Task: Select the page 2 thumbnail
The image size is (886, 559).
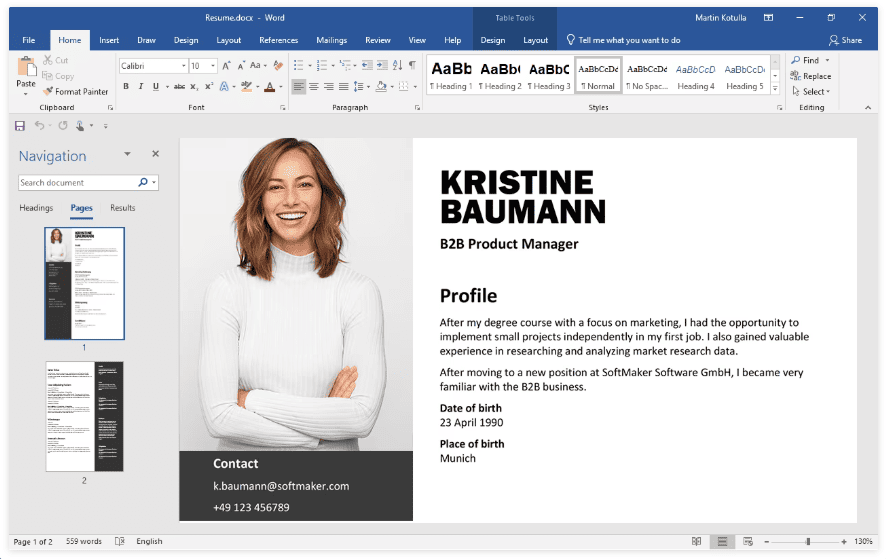Action: pos(84,417)
